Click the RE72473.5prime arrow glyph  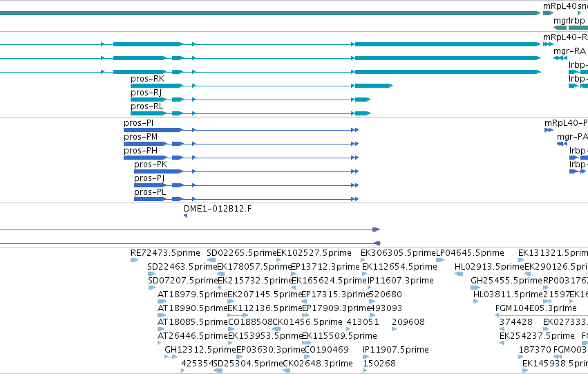pos(134,260)
